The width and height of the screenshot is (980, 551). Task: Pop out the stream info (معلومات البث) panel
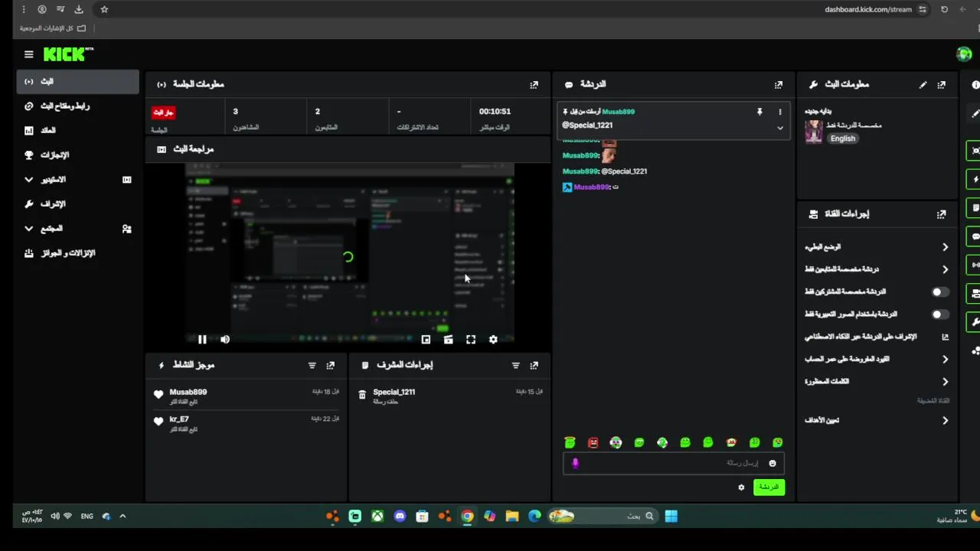942,85
